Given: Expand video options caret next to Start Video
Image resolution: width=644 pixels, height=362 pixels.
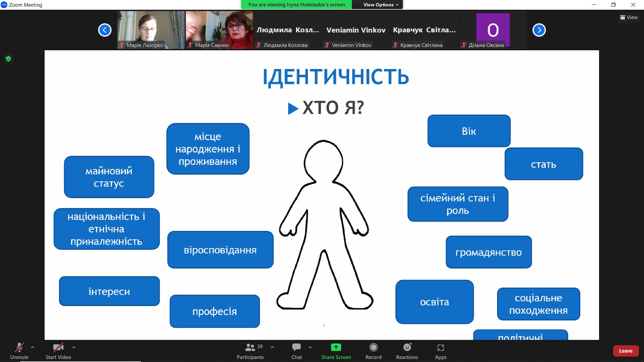Looking at the screenshot, I should (x=74, y=347).
